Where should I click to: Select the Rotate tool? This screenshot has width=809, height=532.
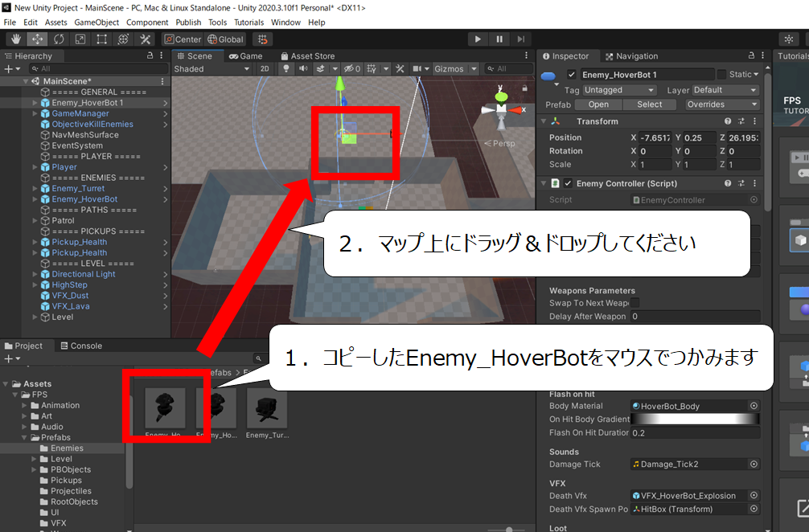coord(59,39)
